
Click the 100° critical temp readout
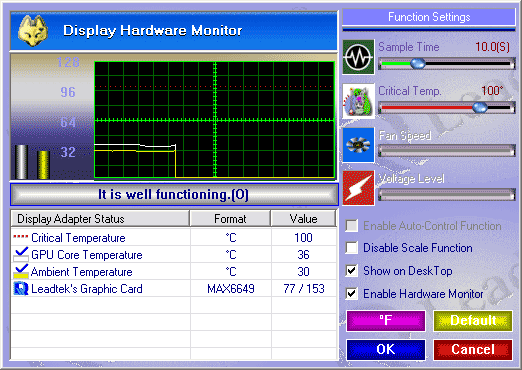[x=492, y=90]
